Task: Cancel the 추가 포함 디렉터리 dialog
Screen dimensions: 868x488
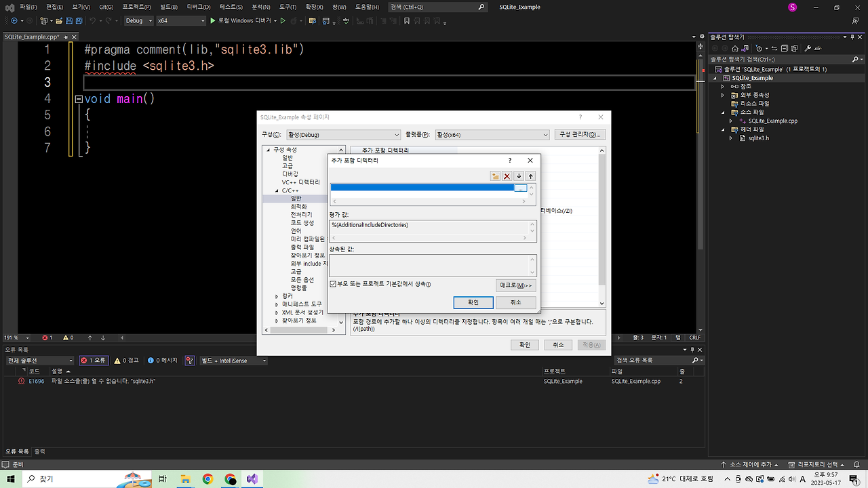Action: pyautogui.click(x=515, y=302)
